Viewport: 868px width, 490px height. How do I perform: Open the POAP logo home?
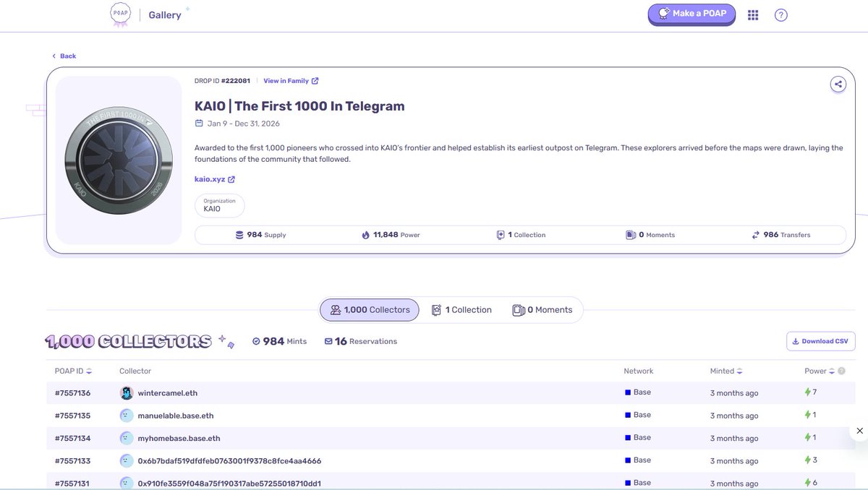119,14
